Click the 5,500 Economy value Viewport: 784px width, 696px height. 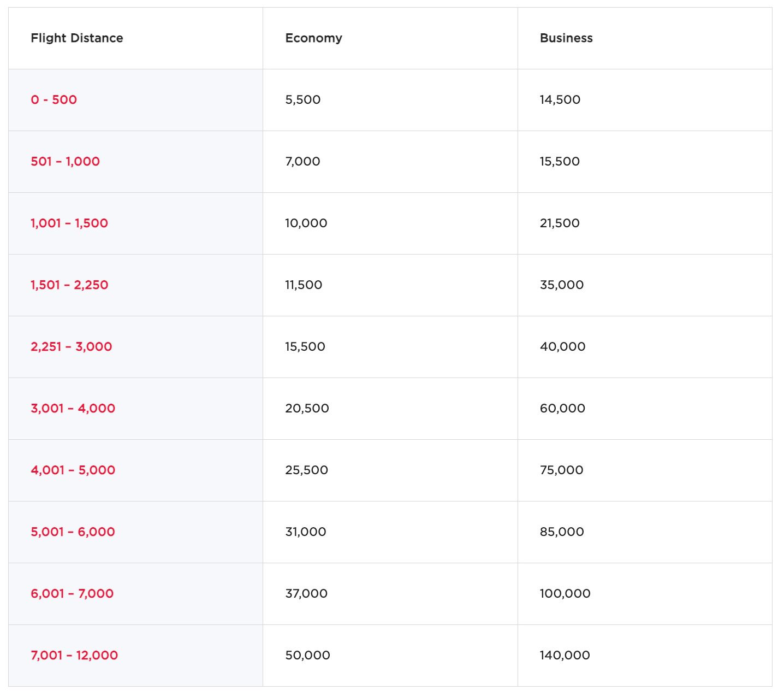(x=303, y=100)
